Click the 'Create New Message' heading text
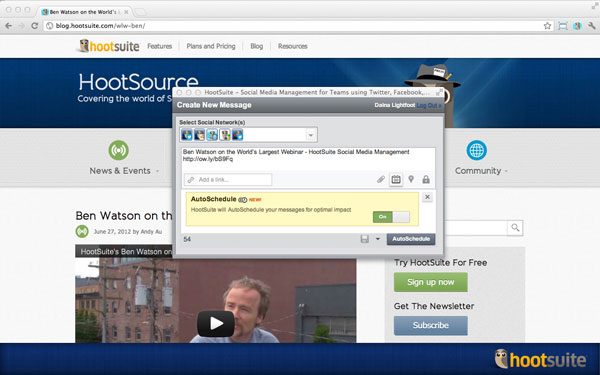 [x=214, y=105]
